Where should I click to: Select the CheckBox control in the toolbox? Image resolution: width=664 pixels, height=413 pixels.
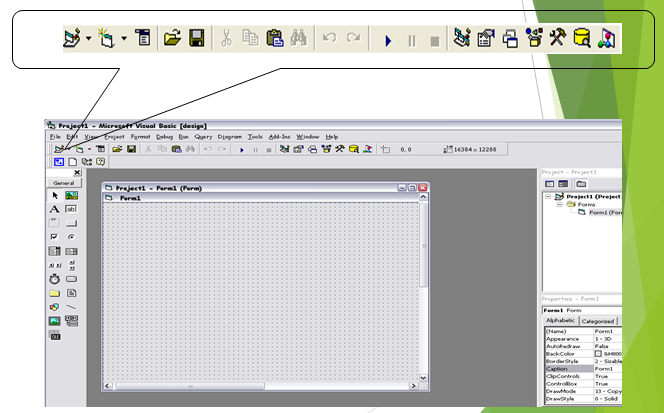(x=55, y=237)
